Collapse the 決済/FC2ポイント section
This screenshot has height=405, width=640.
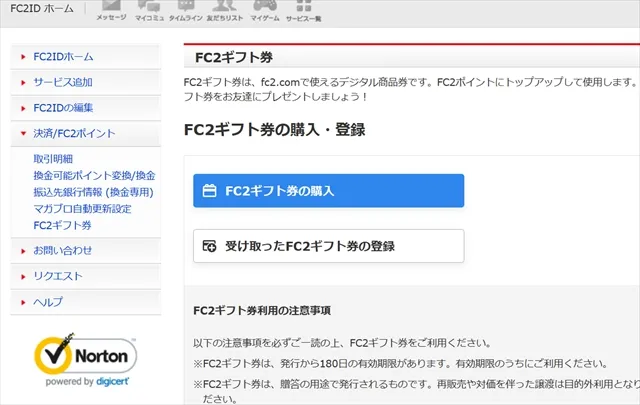tap(86, 133)
